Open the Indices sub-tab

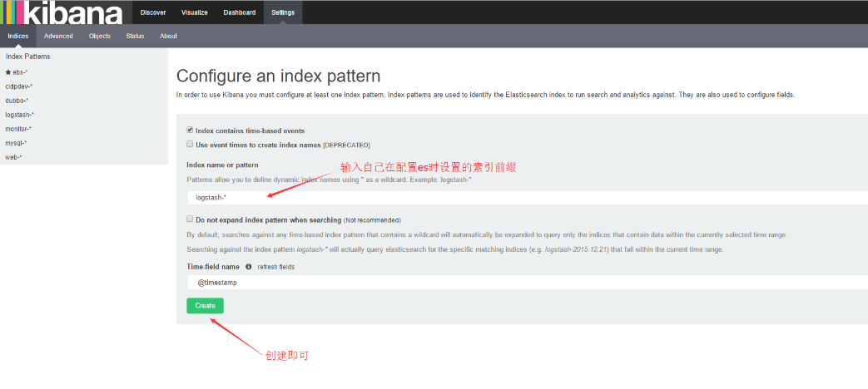click(17, 36)
